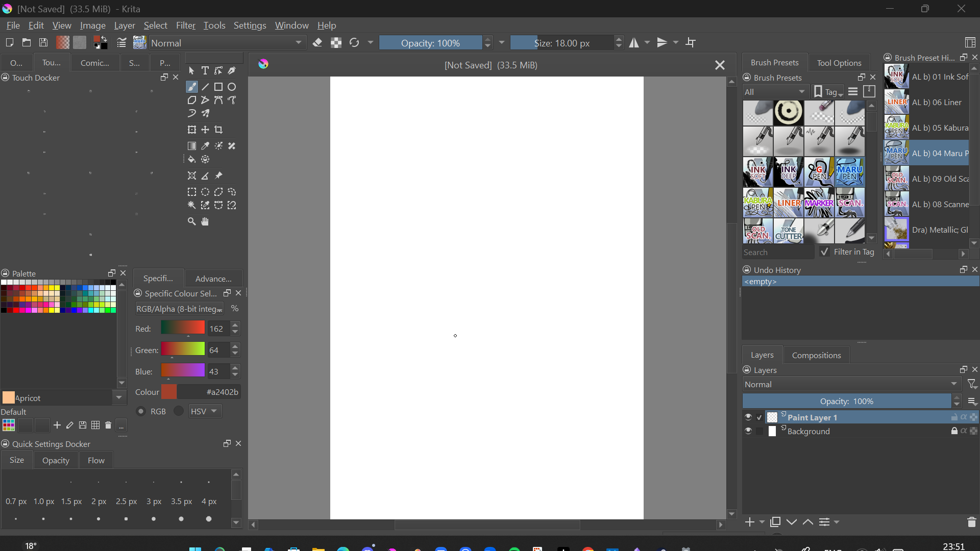Open layer properties settings button
Viewport: 980px width, 551px height.
tap(825, 522)
